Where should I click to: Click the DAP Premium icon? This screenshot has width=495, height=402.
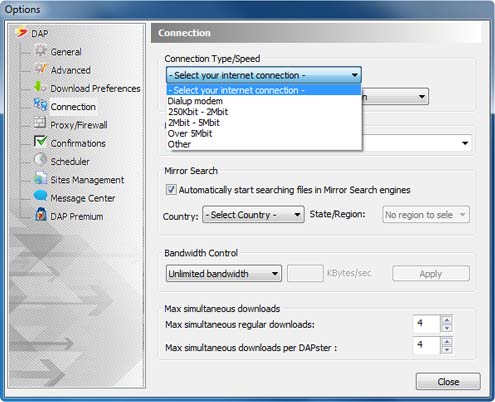tap(40, 214)
